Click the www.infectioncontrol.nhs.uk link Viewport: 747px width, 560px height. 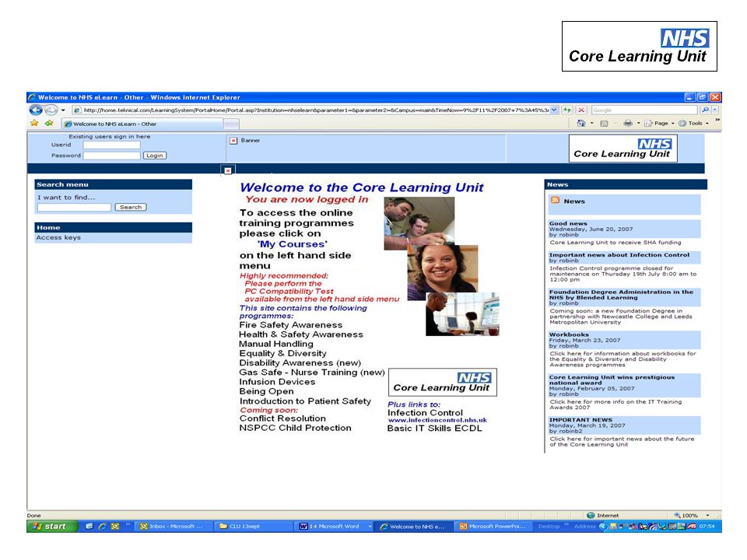(437, 420)
